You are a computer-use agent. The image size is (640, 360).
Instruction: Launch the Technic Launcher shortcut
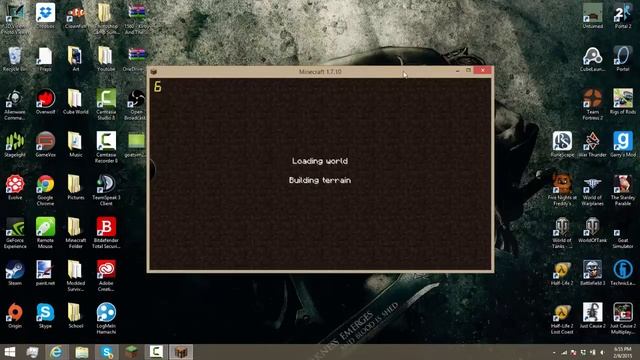pos(623,273)
